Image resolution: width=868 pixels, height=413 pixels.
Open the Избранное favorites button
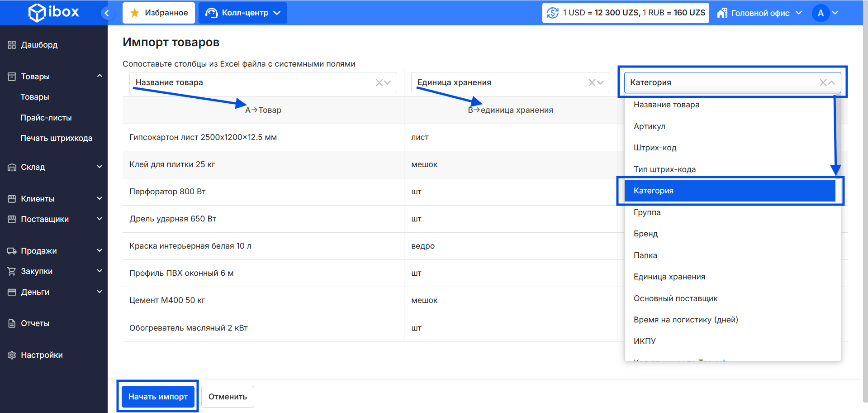159,13
